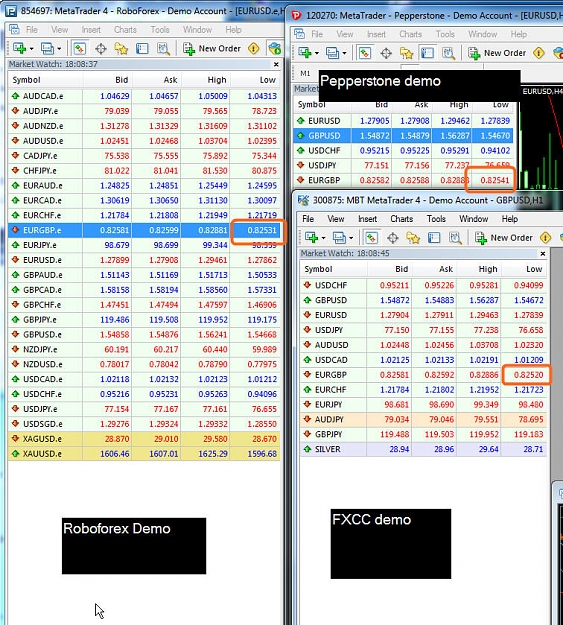Click New Chart icon in RoboForex toolbar
Viewport: 563px width, 625px height.
pyautogui.click(x=19, y=49)
